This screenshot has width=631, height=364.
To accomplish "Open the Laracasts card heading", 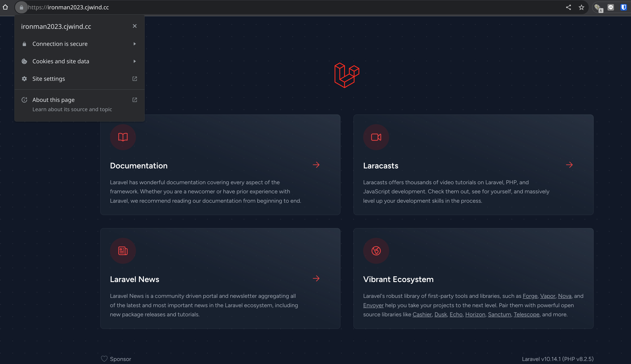I will tap(380, 166).
